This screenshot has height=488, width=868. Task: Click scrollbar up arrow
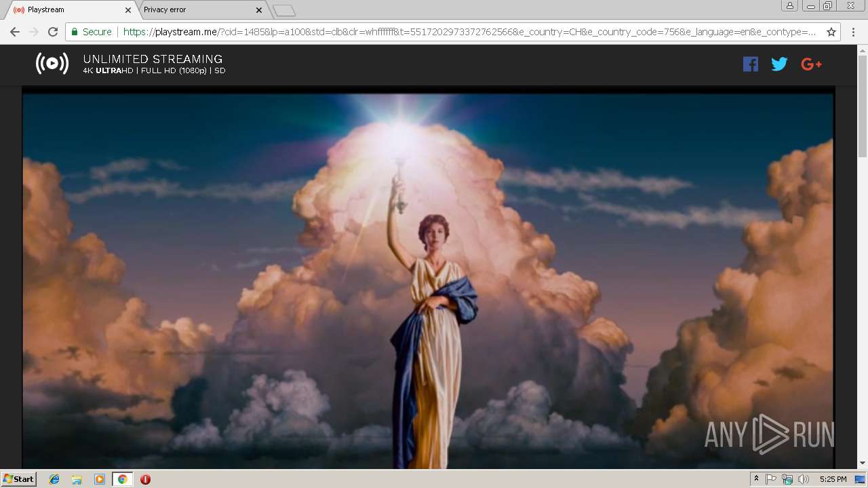(x=863, y=49)
